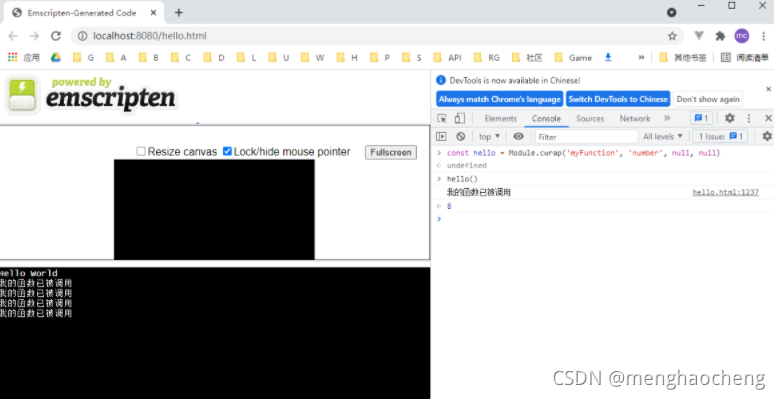Viewport: 780px width, 399px height.
Task: Open the RG bookmark folder
Action: (487, 58)
